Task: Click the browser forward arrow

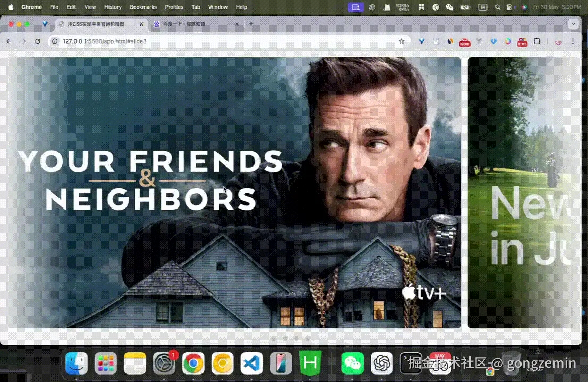Action: (23, 41)
